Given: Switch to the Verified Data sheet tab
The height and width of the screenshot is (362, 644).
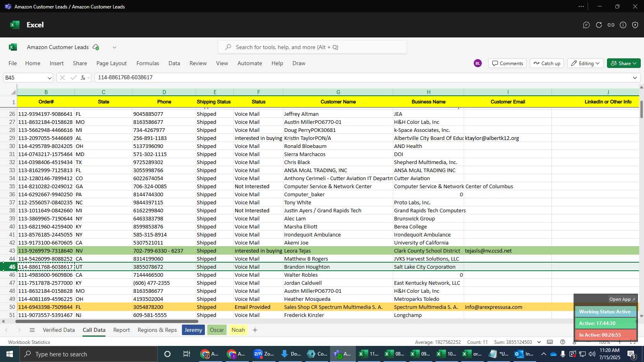Looking at the screenshot, I should click(x=59, y=330).
